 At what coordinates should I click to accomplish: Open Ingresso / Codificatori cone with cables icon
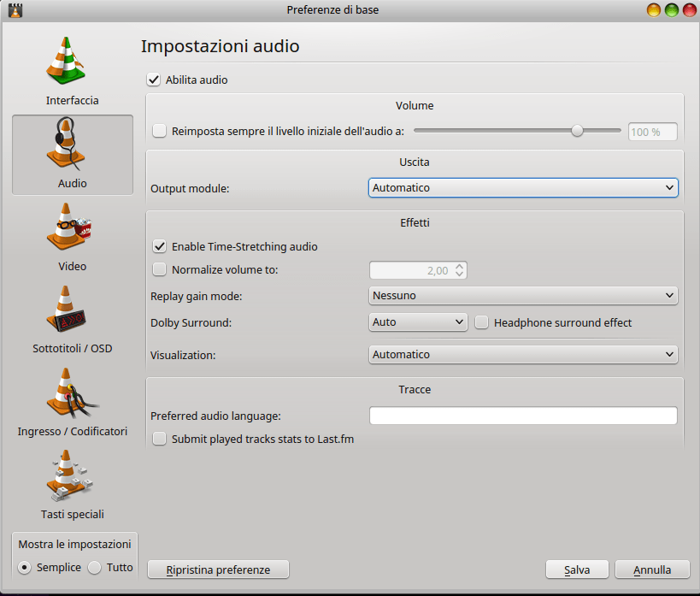pyautogui.click(x=72, y=392)
